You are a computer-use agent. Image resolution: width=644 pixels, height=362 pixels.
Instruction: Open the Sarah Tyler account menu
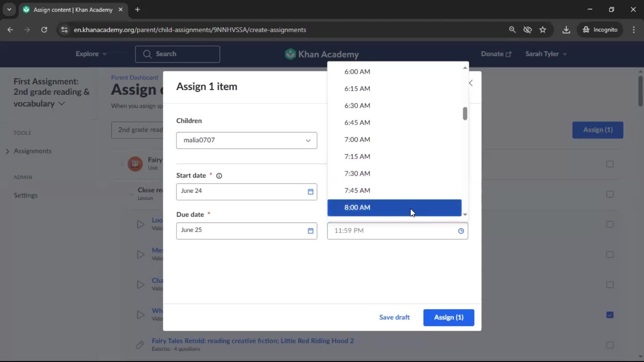546,54
